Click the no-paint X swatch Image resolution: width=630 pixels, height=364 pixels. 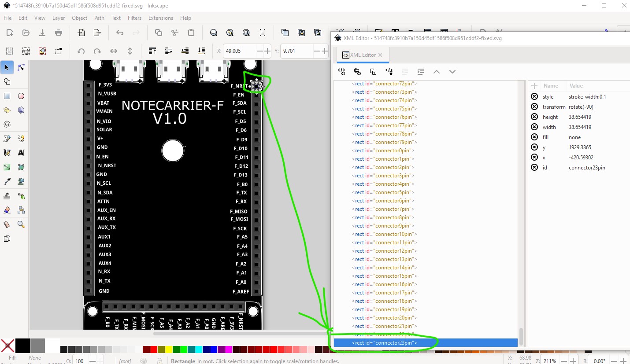(x=7, y=346)
